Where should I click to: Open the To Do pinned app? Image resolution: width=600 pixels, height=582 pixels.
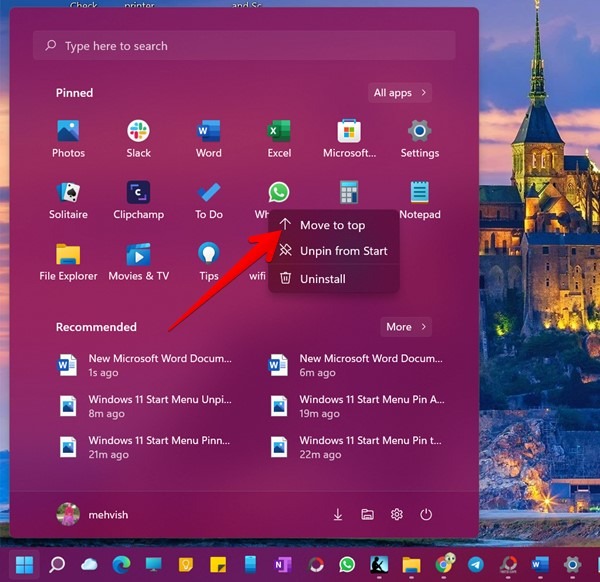tap(209, 200)
